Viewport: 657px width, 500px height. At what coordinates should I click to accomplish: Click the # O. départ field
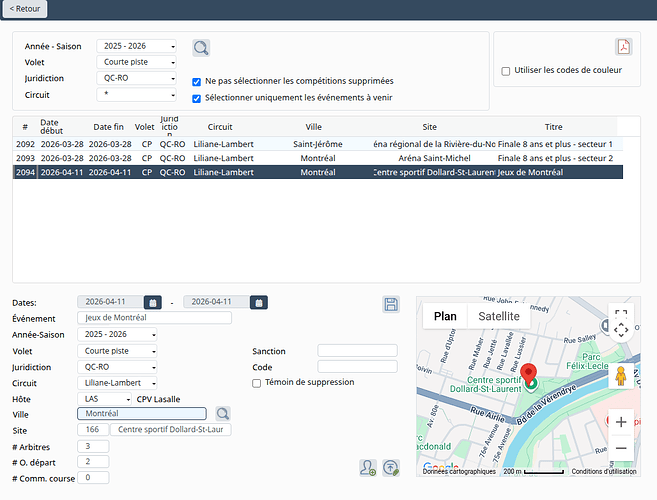[x=93, y=461]
